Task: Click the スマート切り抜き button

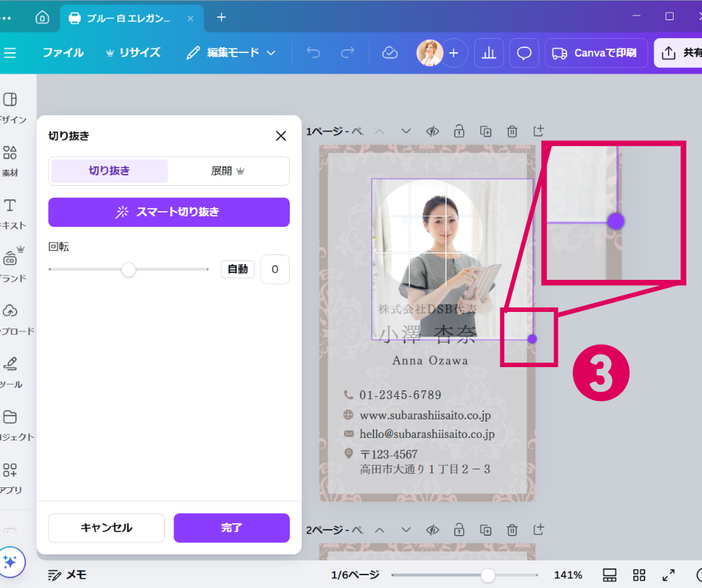Action: [x=169, y=212]
